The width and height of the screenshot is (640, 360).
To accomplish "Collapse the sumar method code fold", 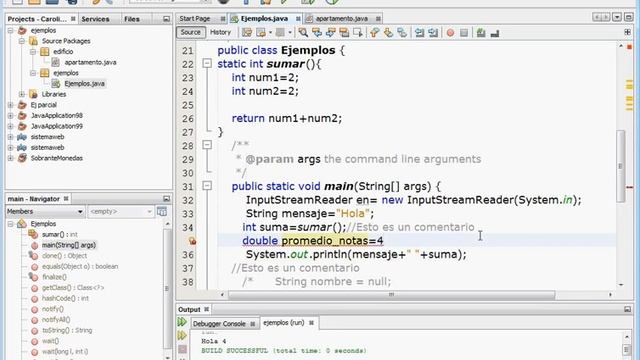I will [207, 63].
